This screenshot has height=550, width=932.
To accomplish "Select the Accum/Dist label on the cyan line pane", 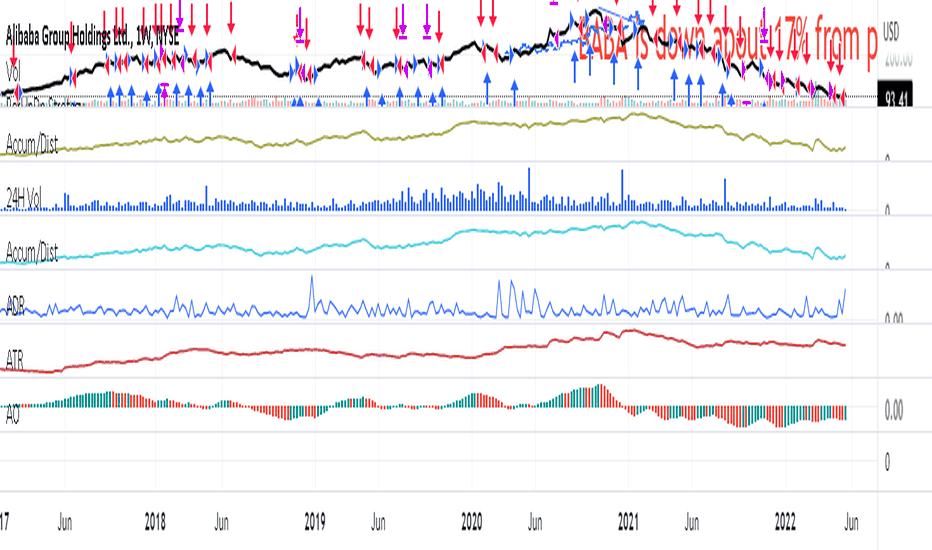I will click(x=32, y=253).
